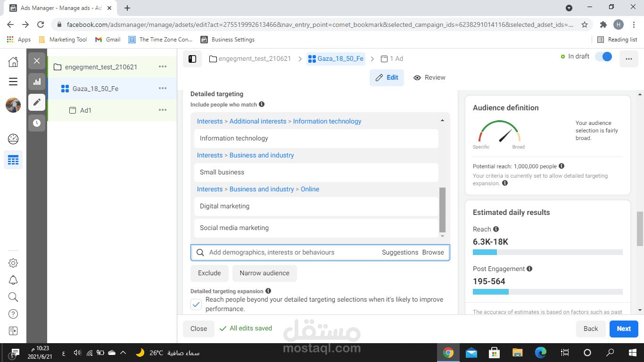The width and height of the screenshot is (644, 362).
Task: Open the settings gear in left sidebar
Action: tap(13, 263)
